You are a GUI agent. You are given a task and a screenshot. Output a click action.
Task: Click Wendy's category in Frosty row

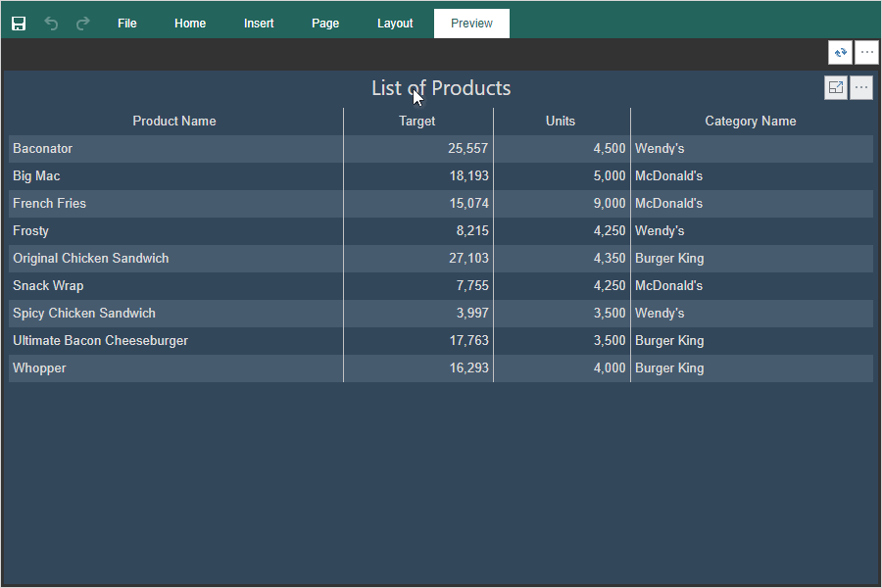click(x=660, y=230)
